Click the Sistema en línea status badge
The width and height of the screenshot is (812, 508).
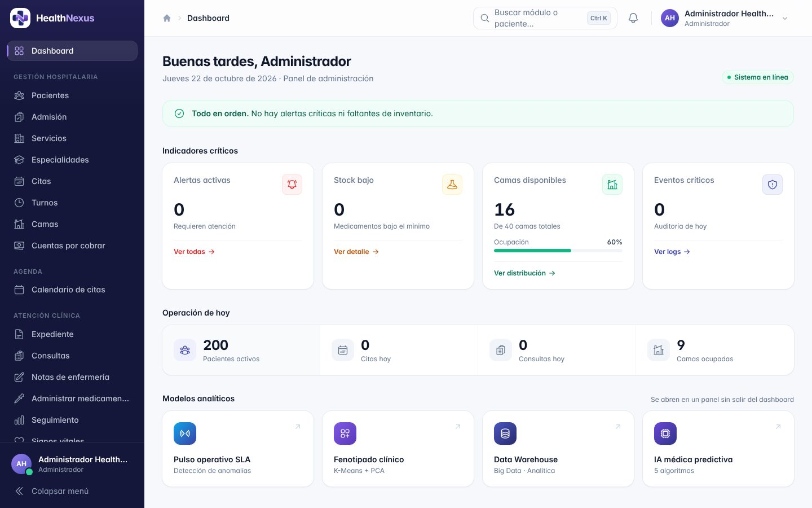click(x=758, y=77)
